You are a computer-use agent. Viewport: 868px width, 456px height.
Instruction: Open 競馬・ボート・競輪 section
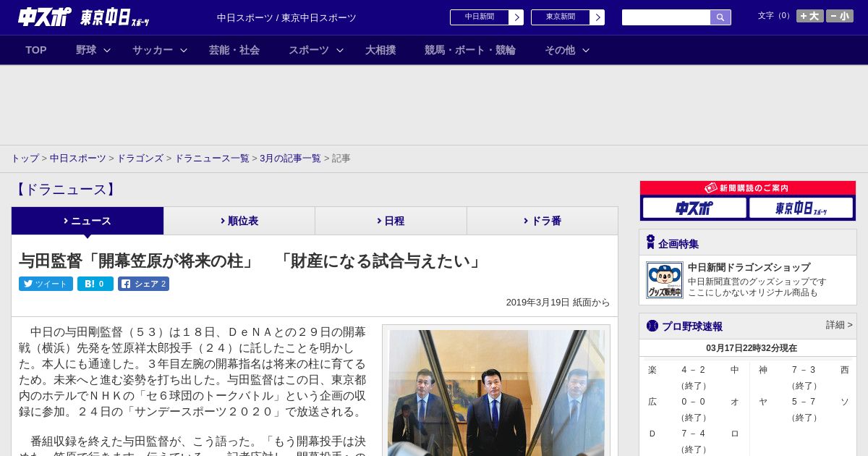(x=470, y=50)
